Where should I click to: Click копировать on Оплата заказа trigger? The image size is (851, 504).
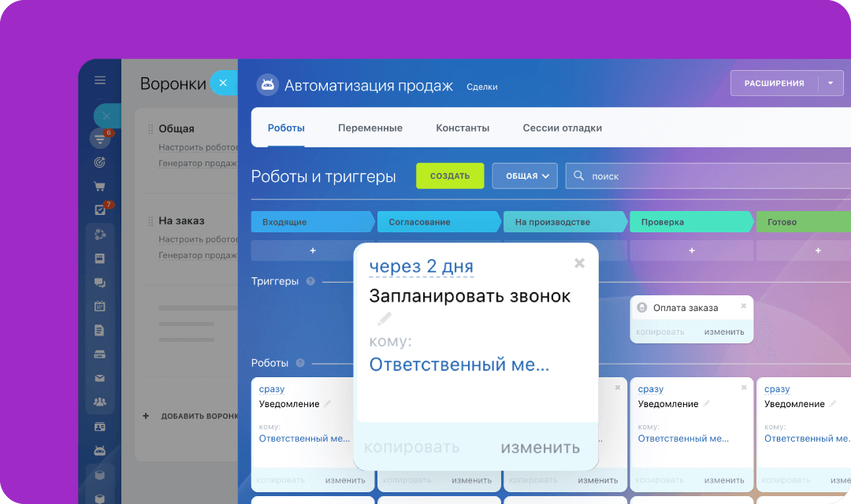pyautogui.click(x=660, y=332)
